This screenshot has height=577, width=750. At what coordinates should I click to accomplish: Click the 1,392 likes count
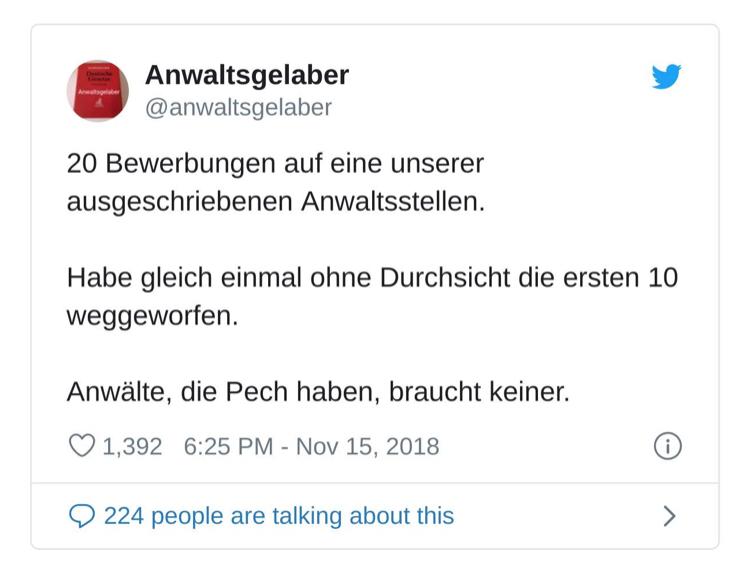(x=132, y=446)
